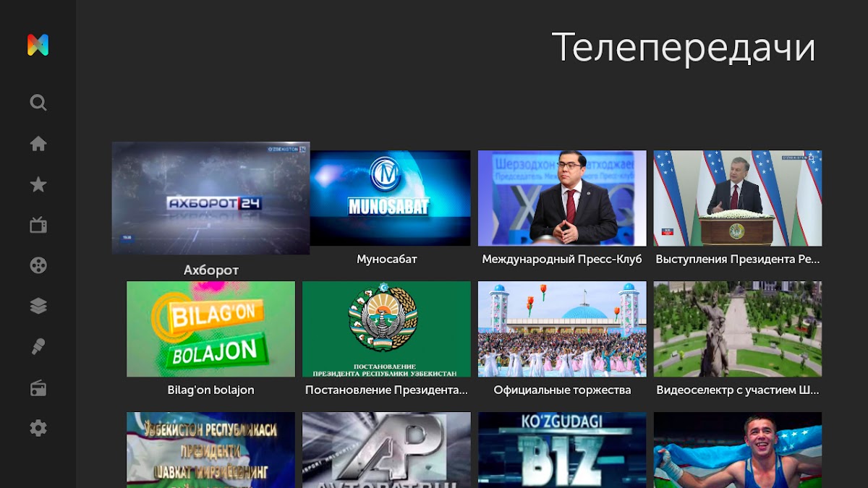Screen dimensions: 868x488
Task: Open movies section via film reel icon
Action: (x=38, y=265)
